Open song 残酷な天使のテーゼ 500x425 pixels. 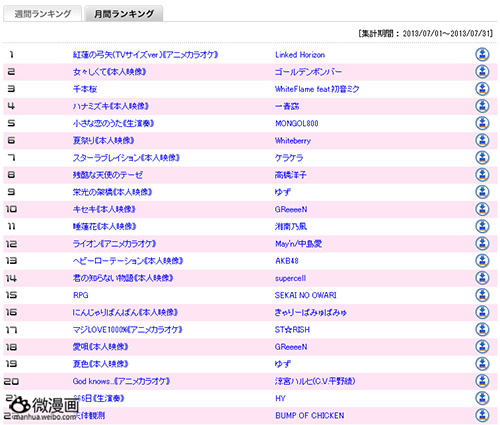[x=108, y=175]
